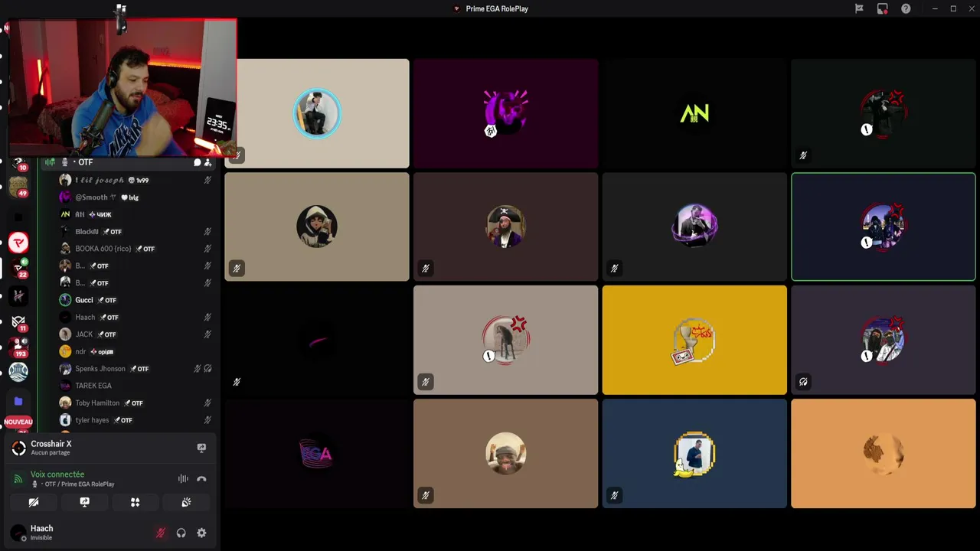This screenshot has height=551, width=980.
Task: Select user @Smooth in voice list
Action: click(134, 197)
